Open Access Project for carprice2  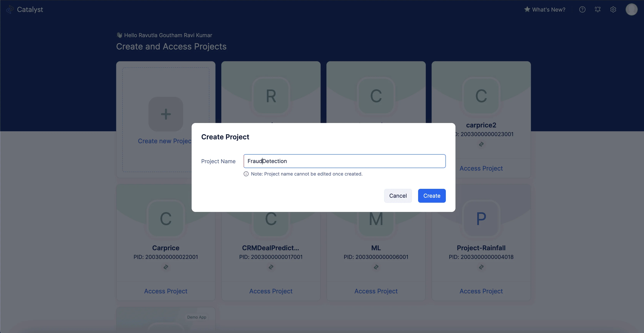pyautogui.click(x=481, y=168)
